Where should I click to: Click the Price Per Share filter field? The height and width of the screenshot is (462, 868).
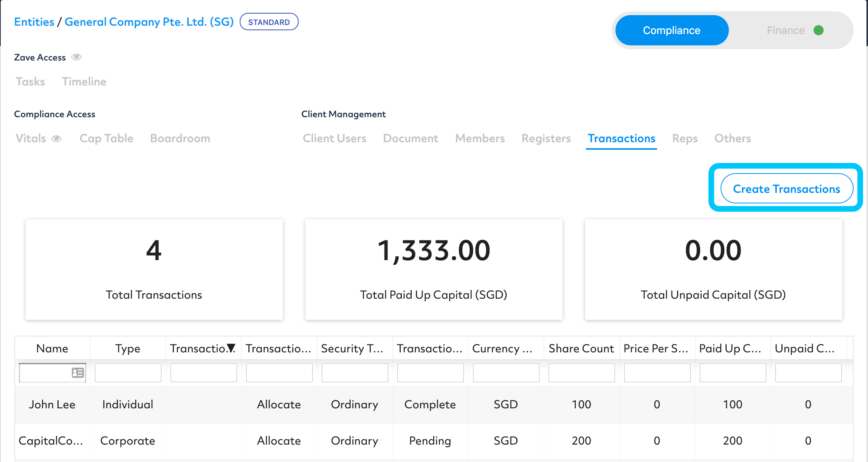click(x=657, y=373)
